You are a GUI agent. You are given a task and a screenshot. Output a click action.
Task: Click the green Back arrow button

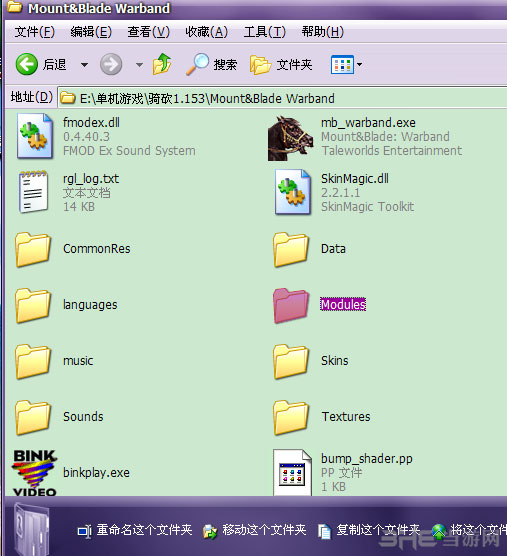point(27,64)
